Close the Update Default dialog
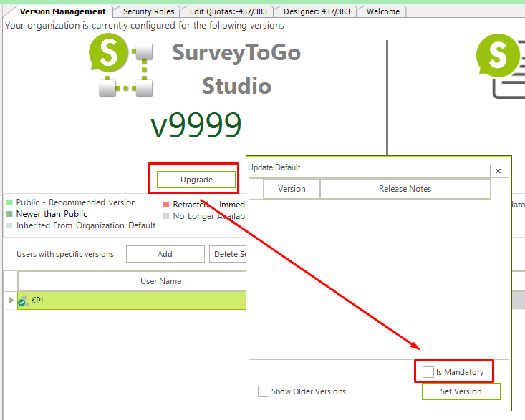Screen dimensions: 525x420 [x=498, y=171]
